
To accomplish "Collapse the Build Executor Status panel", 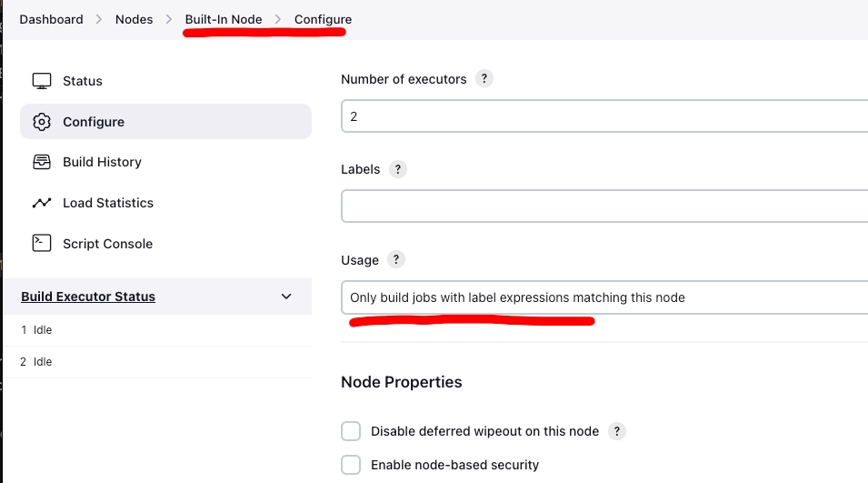I will 286,297.
